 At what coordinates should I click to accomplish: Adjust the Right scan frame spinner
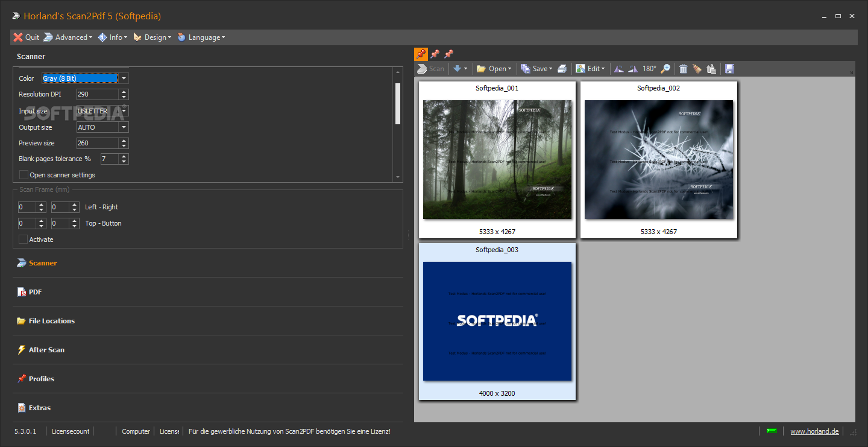click(x=74, y=207)
